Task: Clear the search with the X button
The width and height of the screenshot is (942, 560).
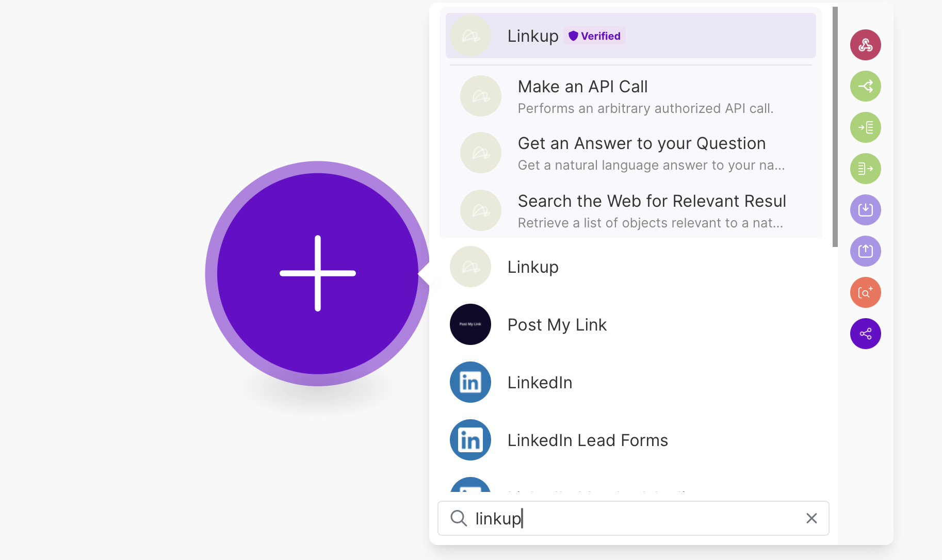Action: pos(811,518)
